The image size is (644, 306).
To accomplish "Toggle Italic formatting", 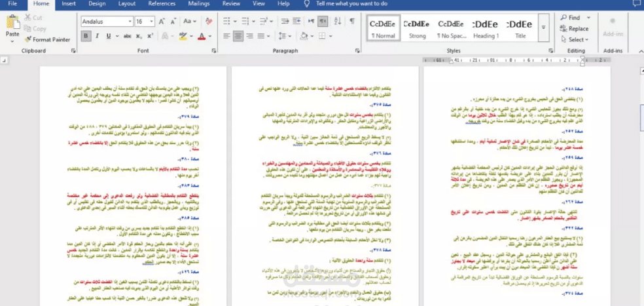I will coord(98,36).
